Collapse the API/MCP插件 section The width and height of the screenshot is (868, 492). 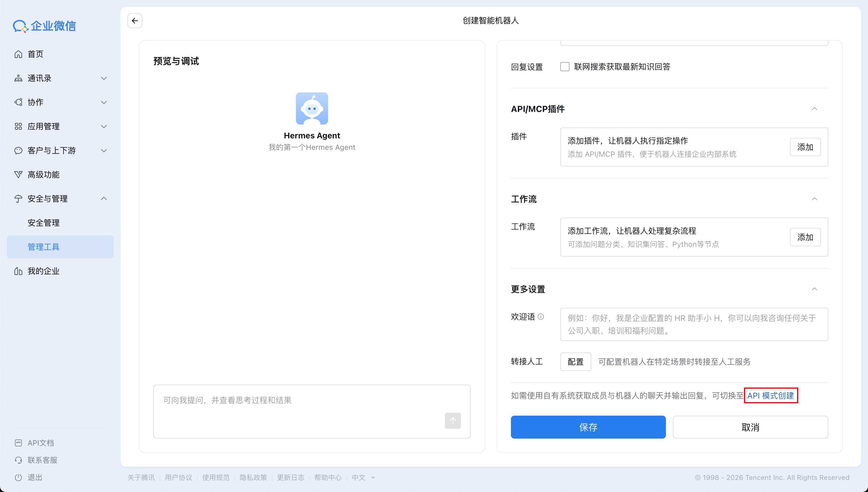[815, 109]
